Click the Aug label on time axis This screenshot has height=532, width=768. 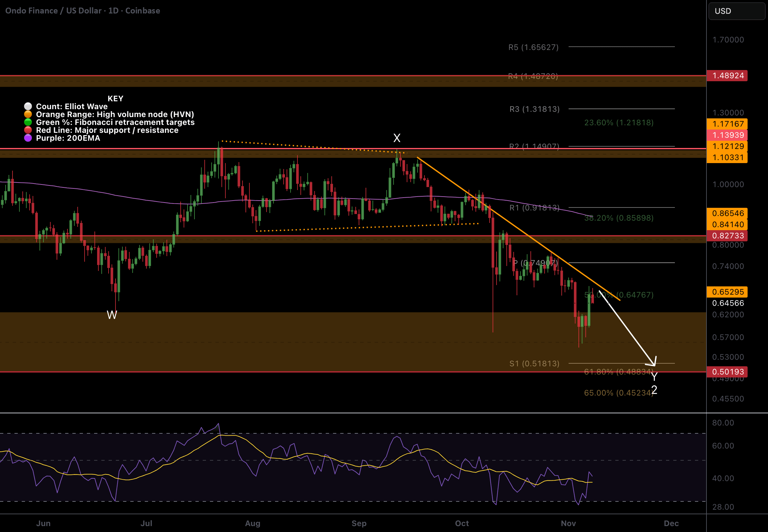[x=253, y=523]
